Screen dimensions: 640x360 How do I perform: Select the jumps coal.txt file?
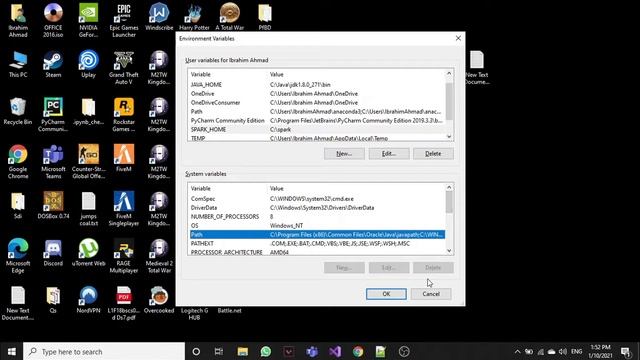(x=88, y=209)
